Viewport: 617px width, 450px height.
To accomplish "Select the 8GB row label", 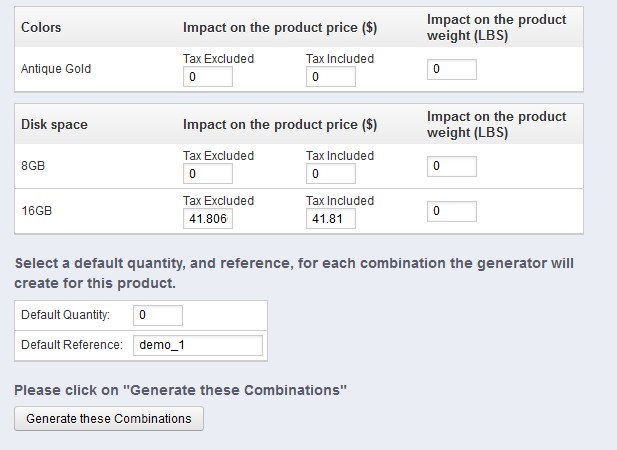I will pyautogui.click(x=34, y=167).
